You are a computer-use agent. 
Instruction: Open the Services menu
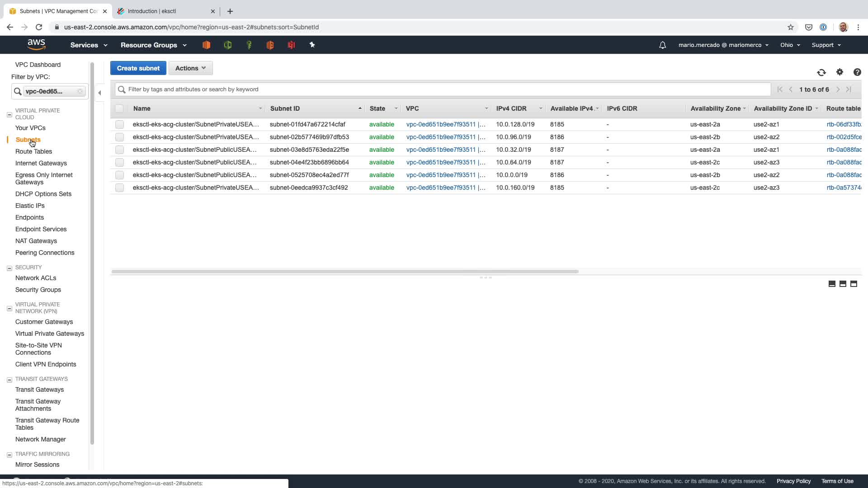pos(89,45)
